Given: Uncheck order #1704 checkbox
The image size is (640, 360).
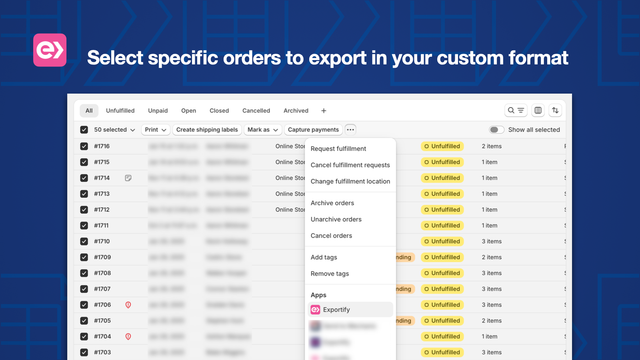Looking at the screenshot, I should tap(84, 337).
